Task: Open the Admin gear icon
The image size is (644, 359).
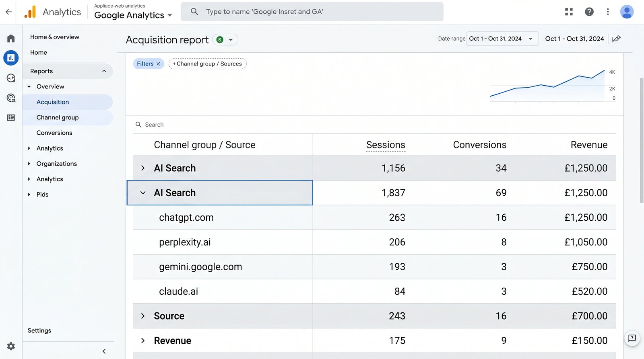Action: [x=11, y=346]
